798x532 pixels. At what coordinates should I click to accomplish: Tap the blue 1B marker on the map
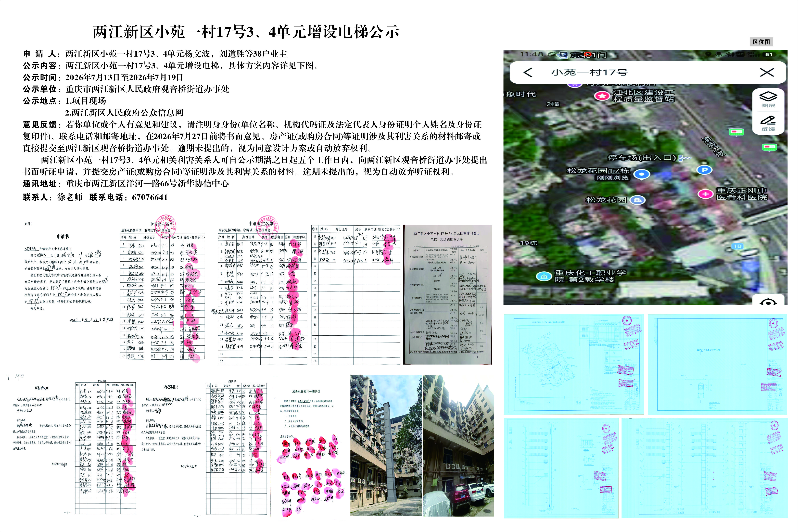coord(737,246)
